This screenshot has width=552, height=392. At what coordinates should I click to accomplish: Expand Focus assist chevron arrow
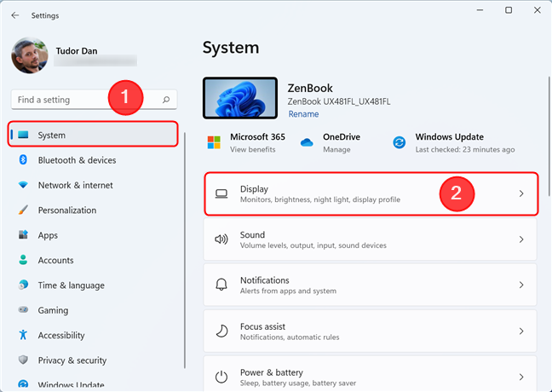[521, 331]
